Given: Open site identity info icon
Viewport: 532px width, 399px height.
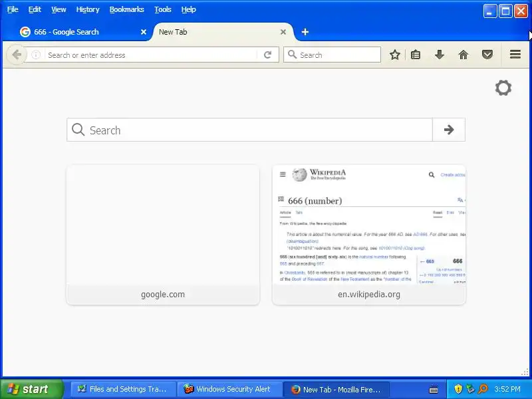Looking at the screenshot, I should point(36,55).
